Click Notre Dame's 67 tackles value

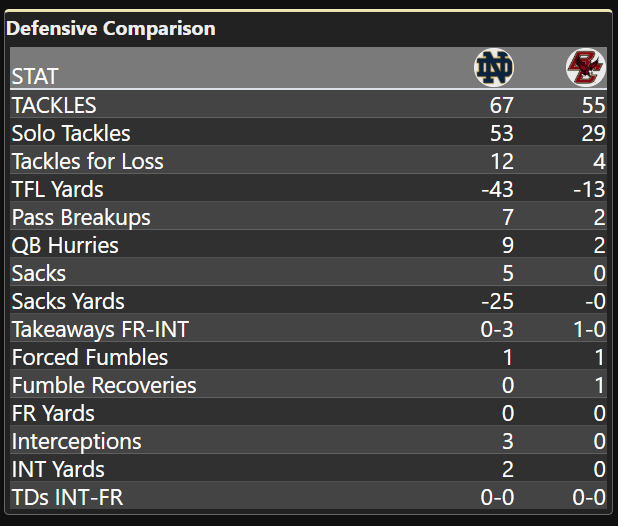502,105
